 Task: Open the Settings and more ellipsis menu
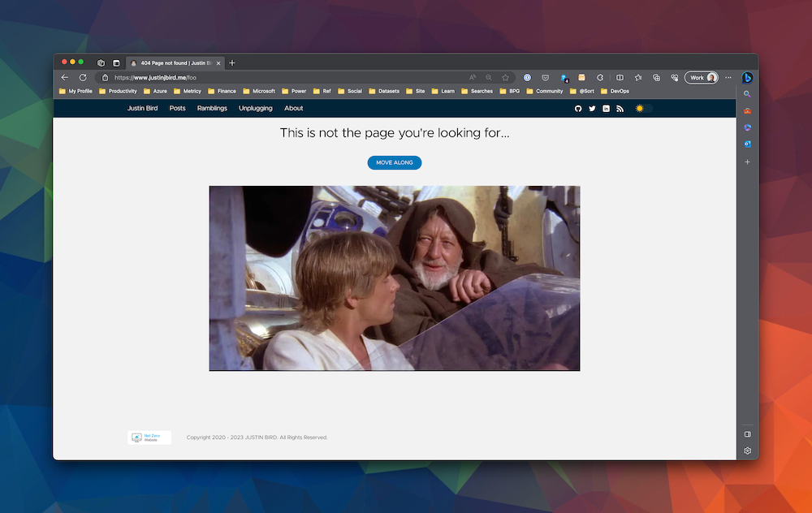tap(728, 77)
